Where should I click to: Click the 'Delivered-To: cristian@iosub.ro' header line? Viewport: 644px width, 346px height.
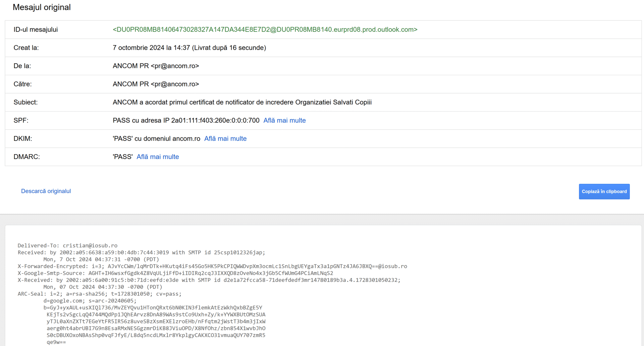point(67,245)
